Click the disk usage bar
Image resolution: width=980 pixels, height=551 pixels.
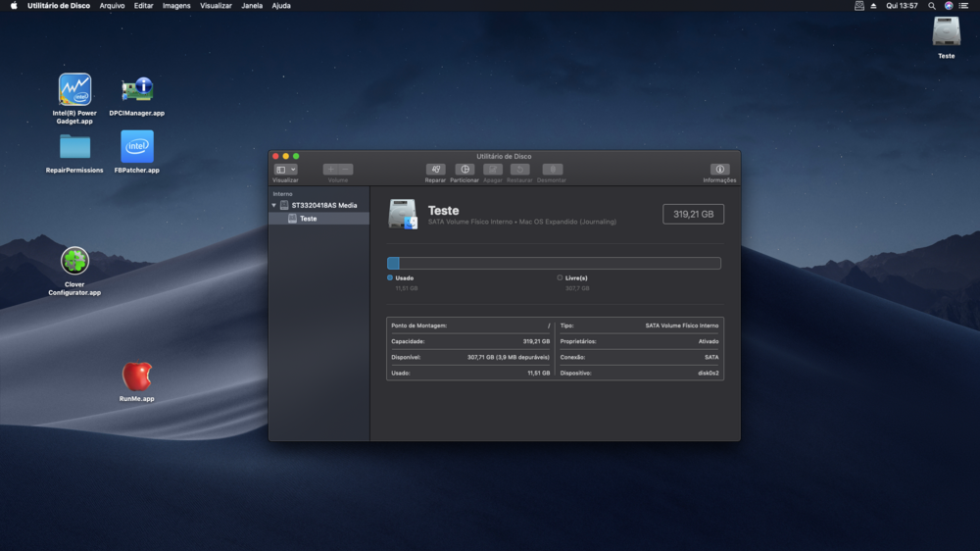tap(554, 263)
